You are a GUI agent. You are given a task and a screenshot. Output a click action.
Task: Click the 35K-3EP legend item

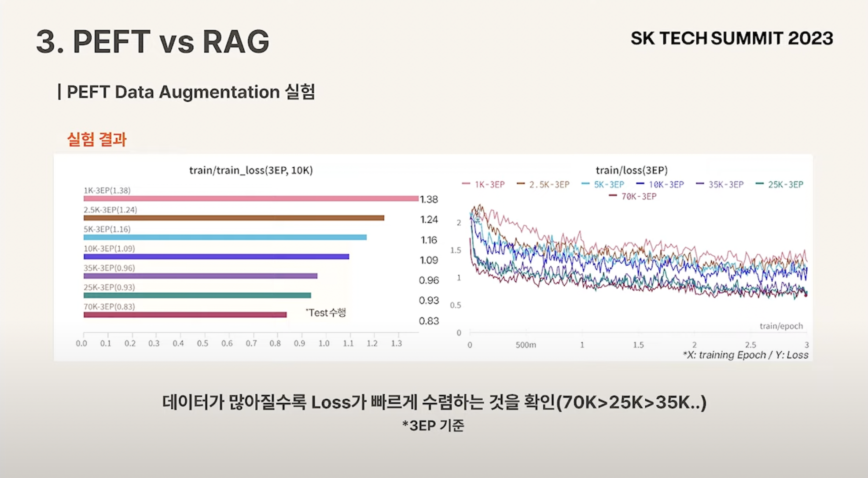720,184
